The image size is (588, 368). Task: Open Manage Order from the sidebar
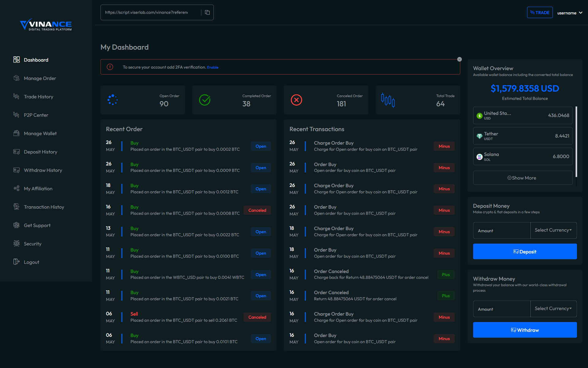[x=40, y=78]
